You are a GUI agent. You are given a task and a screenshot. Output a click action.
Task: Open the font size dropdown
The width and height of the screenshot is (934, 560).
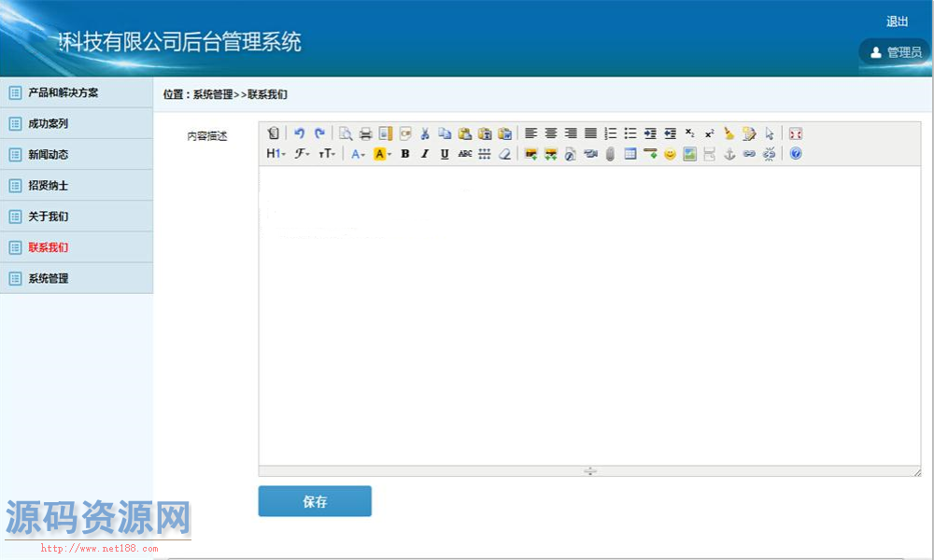click(327, 154)
